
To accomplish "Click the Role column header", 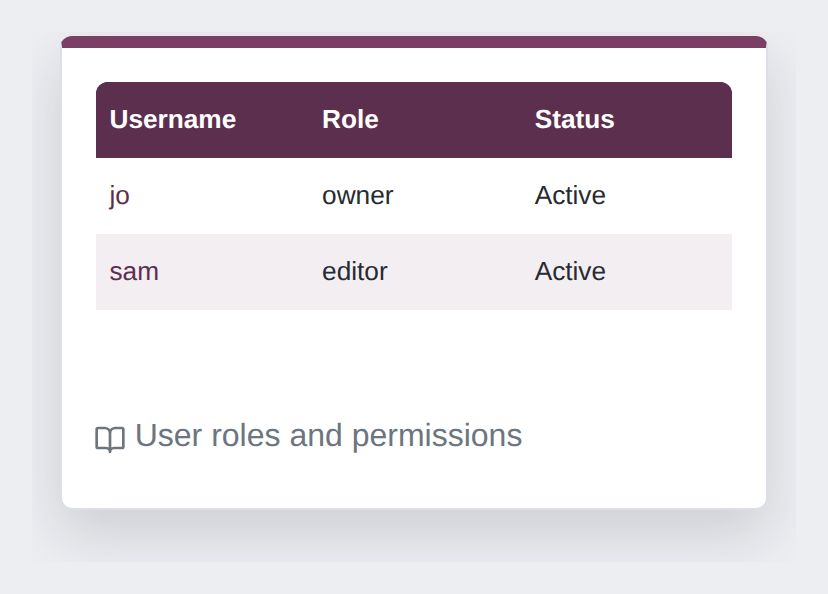I will point(415,120).
